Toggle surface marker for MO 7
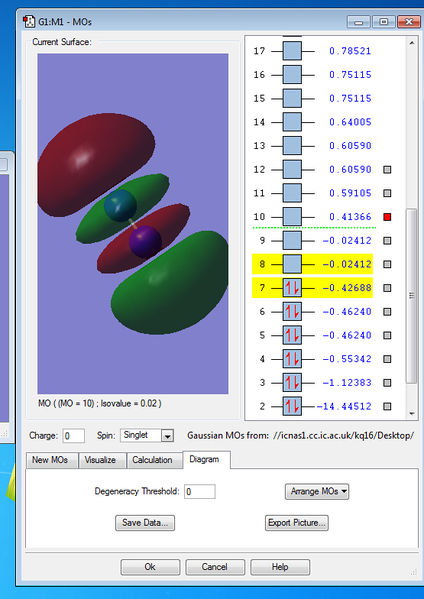Viewport: 424px width, 599px height. click(387, 288)
